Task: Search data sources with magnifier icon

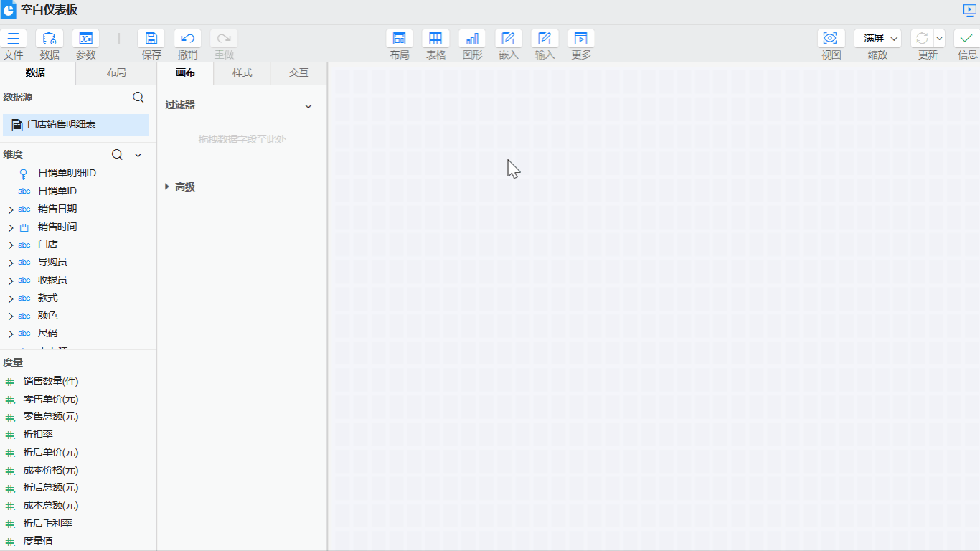Action: pyautogui.click(x=138, y=98)
